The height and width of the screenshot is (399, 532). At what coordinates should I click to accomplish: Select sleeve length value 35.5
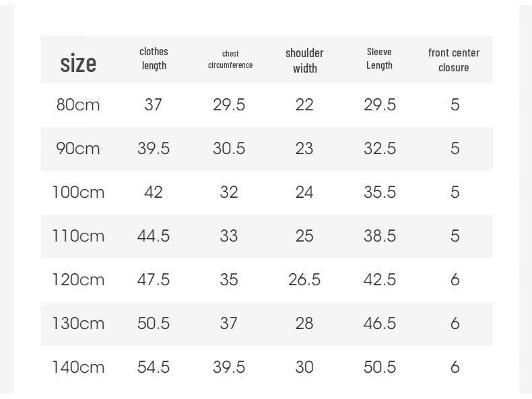coord(380,192)
